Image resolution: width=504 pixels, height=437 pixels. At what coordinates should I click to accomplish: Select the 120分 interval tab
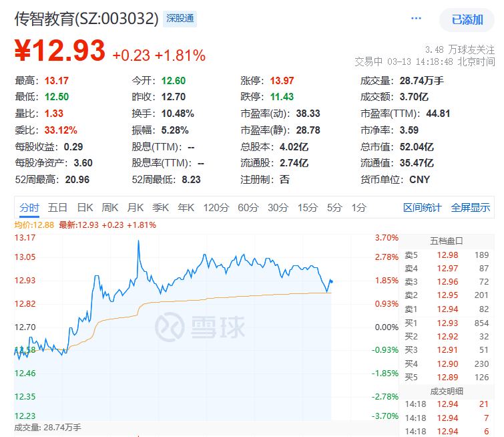point(216,208)
